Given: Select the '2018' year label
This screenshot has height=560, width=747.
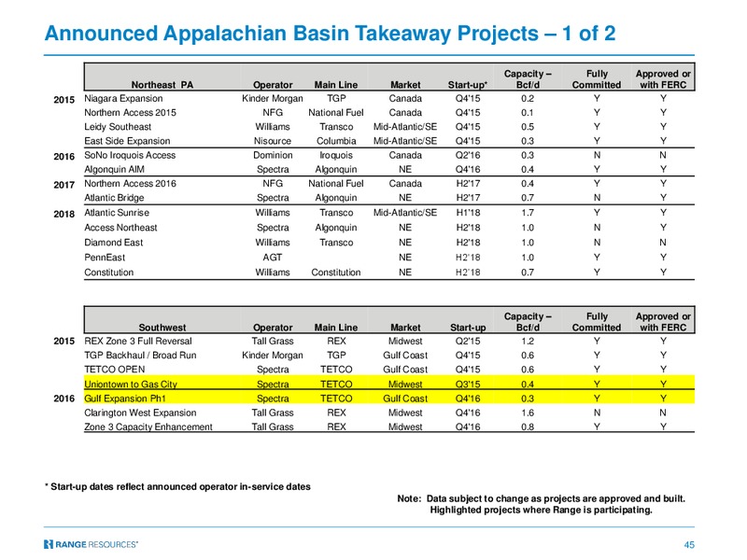Looking at the screenshot, I should click(63, 215).
